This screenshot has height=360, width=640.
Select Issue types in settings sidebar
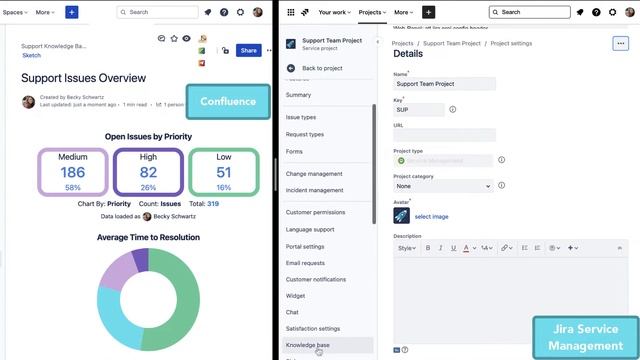click(x=301, y=117)
